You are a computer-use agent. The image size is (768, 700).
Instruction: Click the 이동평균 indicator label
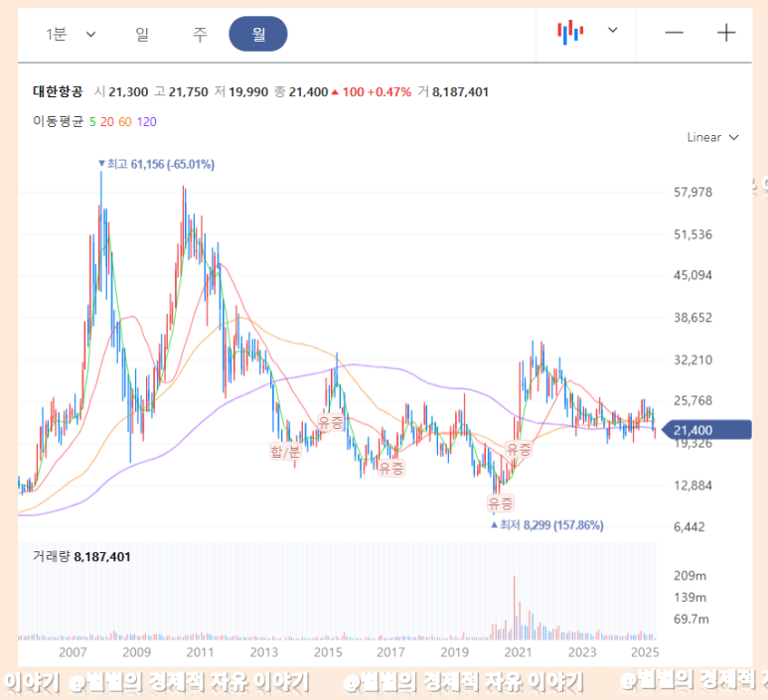[x=59, y=121]
